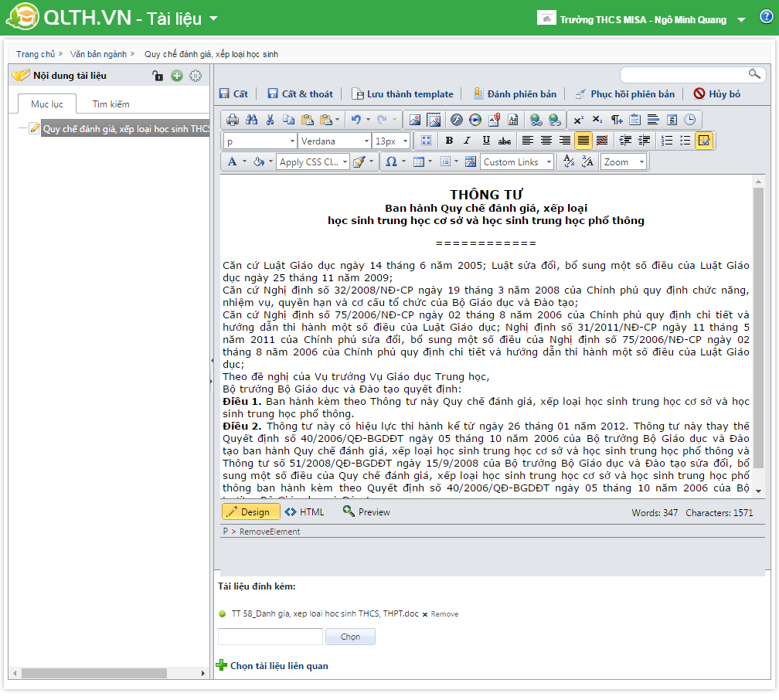Toggle Align Center
The width and height of the screenshot is (779, 700).
pos(546,141)
